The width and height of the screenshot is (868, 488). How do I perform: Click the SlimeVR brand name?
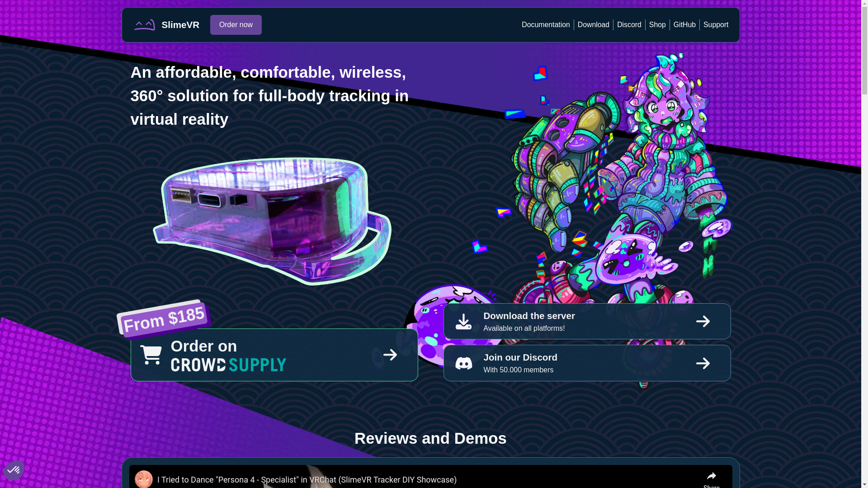point(180,25)
